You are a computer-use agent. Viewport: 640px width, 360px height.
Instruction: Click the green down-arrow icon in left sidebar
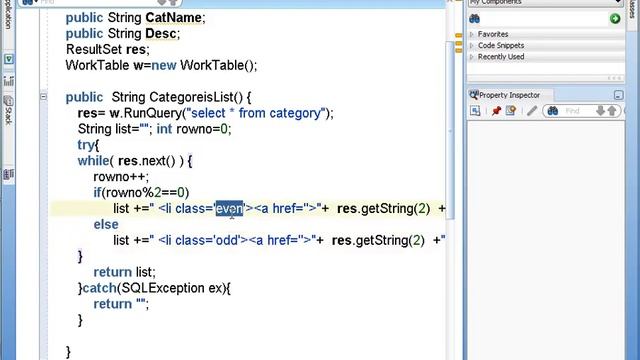(9, 60)
